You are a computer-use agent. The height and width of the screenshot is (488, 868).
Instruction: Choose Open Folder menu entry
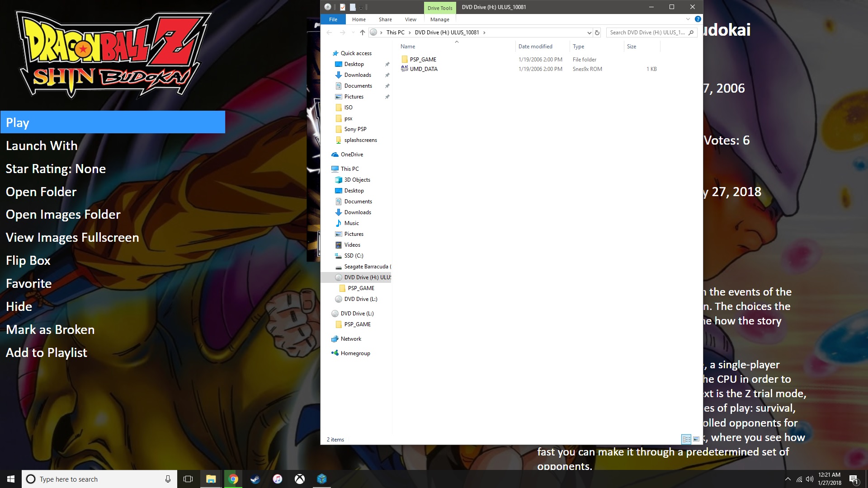[x=41, y=192]
